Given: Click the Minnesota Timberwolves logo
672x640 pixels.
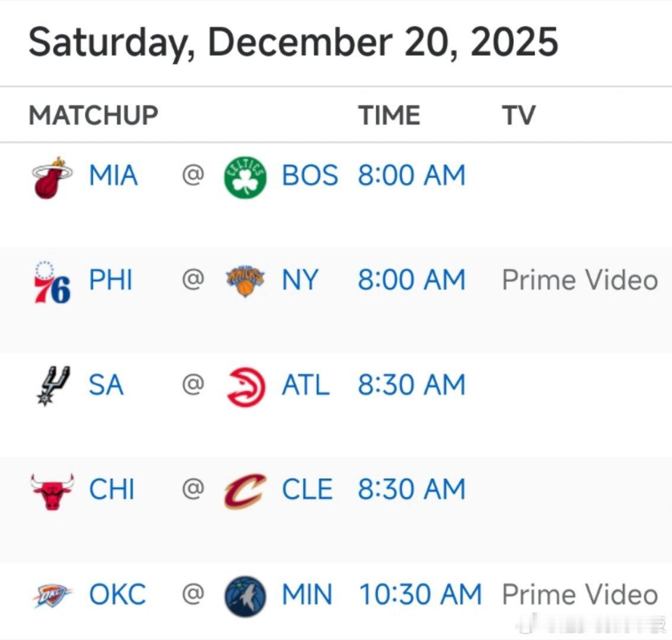Looking at the screenshot, I should tap(245, 596).
